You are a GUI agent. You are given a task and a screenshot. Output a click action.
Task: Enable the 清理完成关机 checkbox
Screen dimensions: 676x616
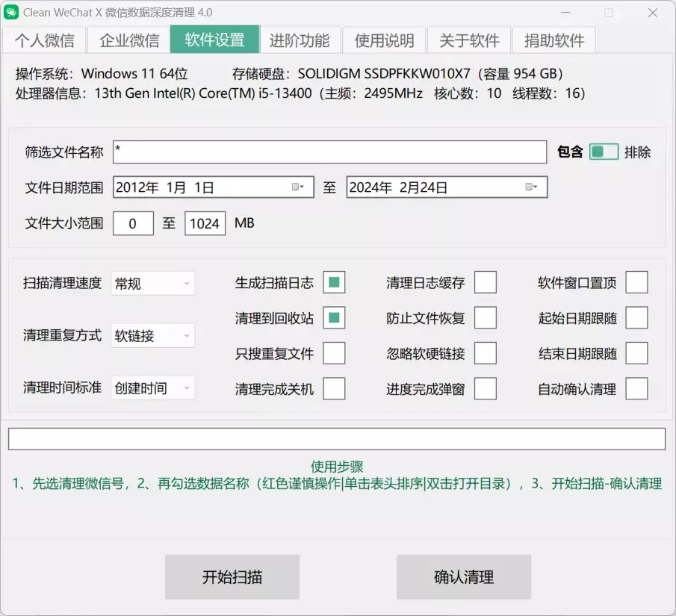click(x=334, y=388)
